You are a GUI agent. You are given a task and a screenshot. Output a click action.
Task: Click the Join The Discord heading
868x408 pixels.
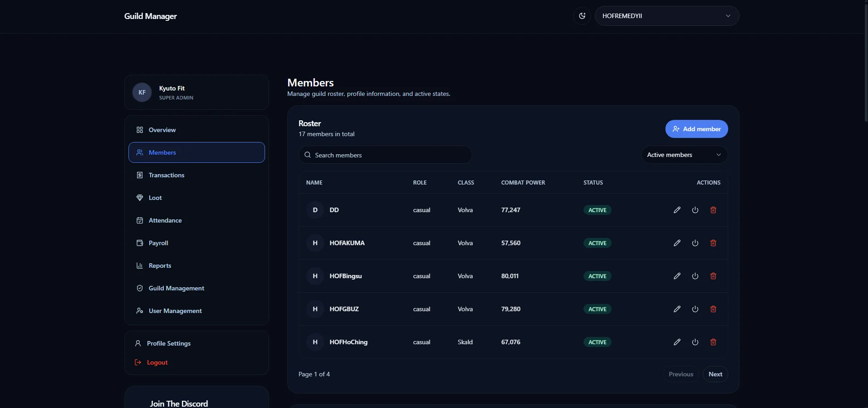[179, 403]
